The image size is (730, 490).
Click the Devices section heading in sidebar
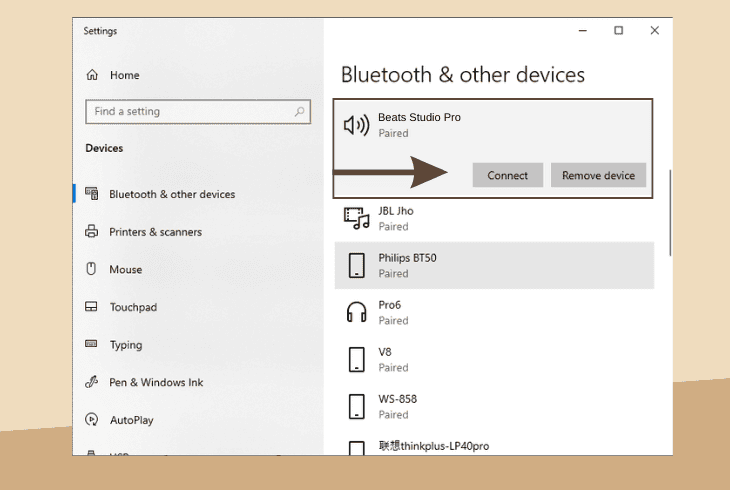pyautogui.click(x=104, y=148)
